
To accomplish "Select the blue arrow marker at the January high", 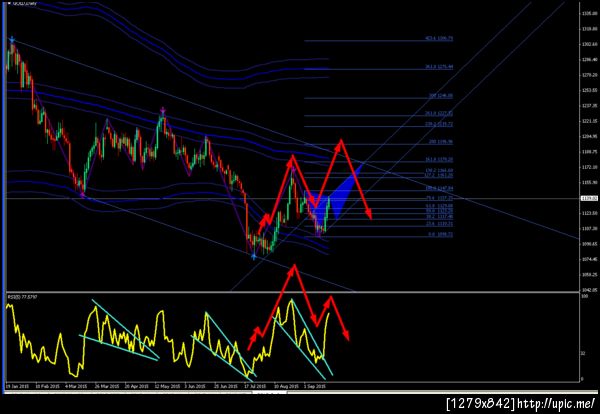I will point(12,39).
